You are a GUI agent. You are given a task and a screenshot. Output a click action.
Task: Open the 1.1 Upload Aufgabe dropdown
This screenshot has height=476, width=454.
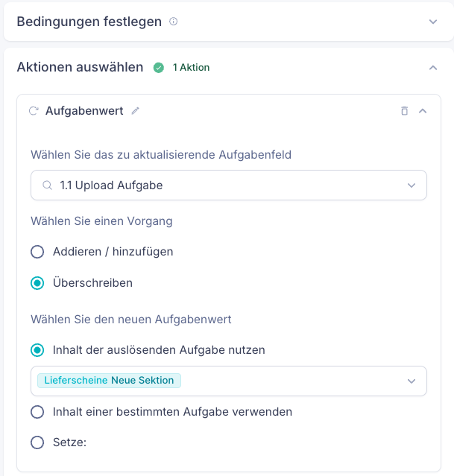pos(412,185)
